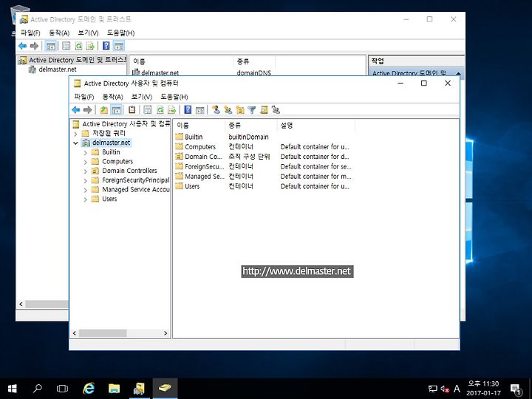Screen dimensions: 532x399
Task: Add selected objects to a group
Action: pyautogui.click(x=276, y=110)
